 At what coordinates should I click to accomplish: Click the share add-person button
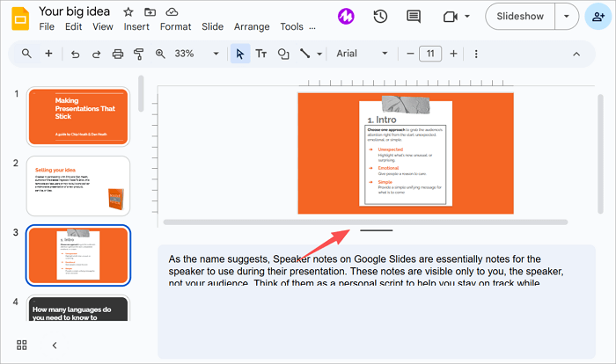(598, 16)
